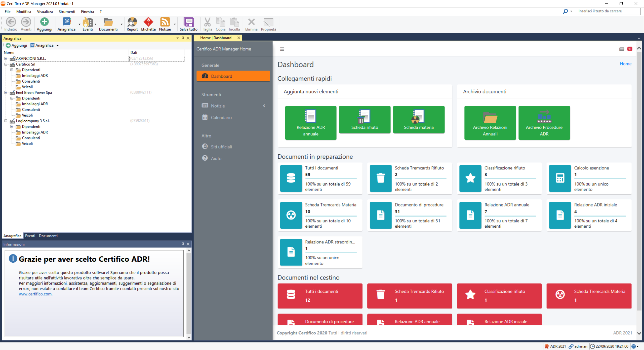Open the Documenti toolbar dropdown arrow
Viewport: 644px width, 350px height.
(x=122, y=24)
